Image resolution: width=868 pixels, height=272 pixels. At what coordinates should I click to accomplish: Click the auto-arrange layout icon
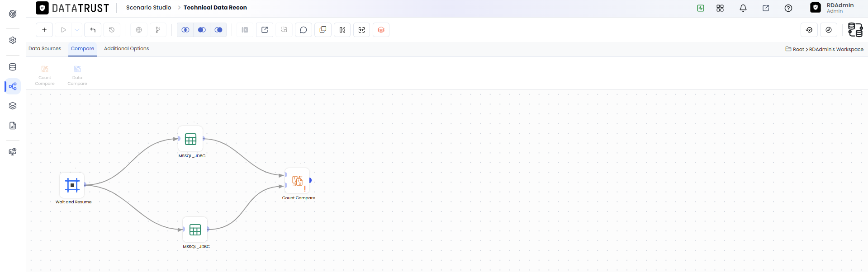click(342, 30)
